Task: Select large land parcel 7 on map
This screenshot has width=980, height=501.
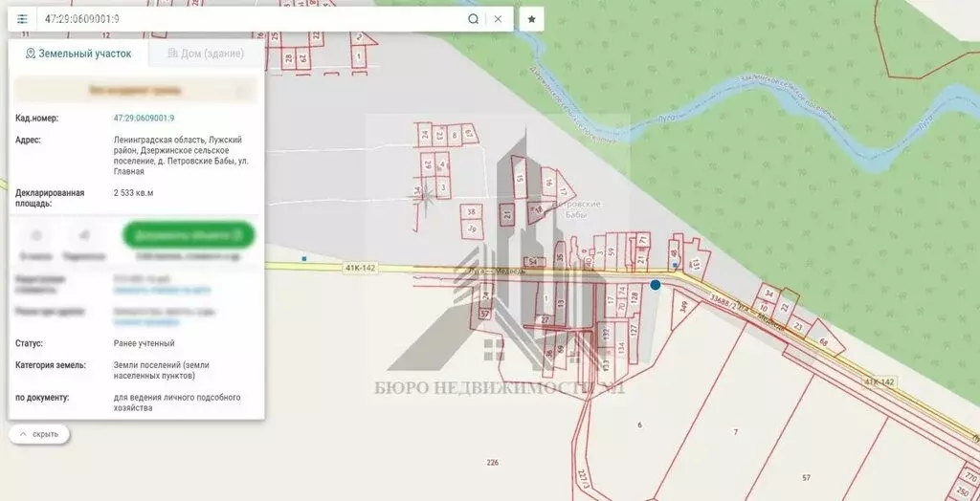Action: [735, 432]
